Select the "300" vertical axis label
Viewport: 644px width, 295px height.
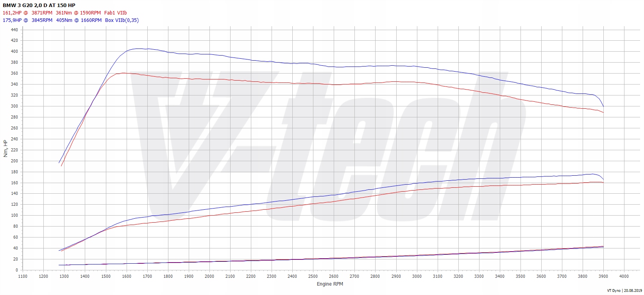click(x=14, y=106)
